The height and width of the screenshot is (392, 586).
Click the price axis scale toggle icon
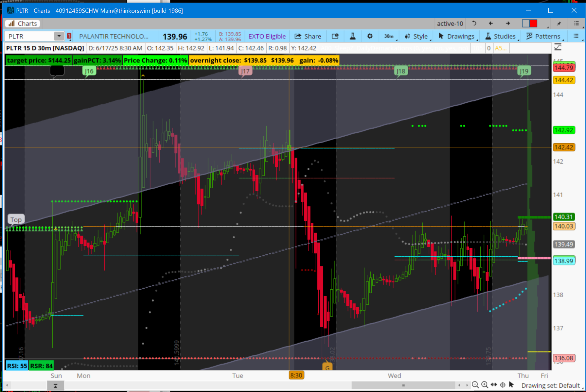(558, 47)
